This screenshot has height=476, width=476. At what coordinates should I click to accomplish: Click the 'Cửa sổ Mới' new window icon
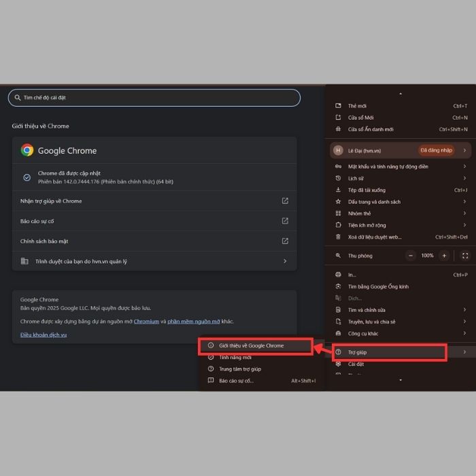pyautogui.click(x=338, y=118)
